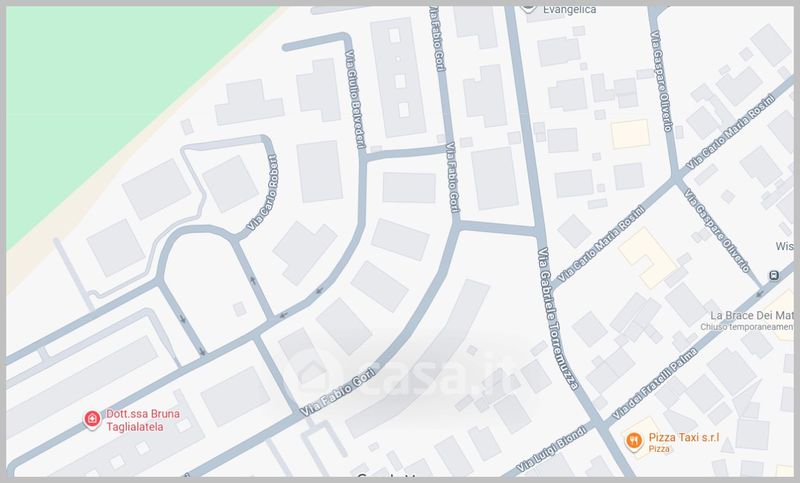Screen dimensions: 800x483
Task: Click the Via Carlo Roberi street label
Action: (263, 192)
